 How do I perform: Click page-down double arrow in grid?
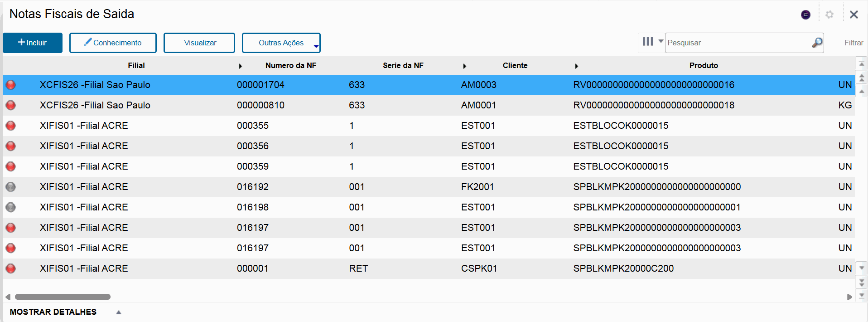pyautogui.click(x=862, y=282)
